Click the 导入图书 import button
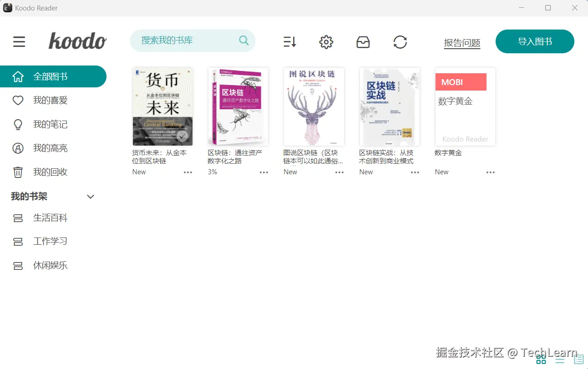The width and height of the screenshot is (588, 369). tap(535, 41)
